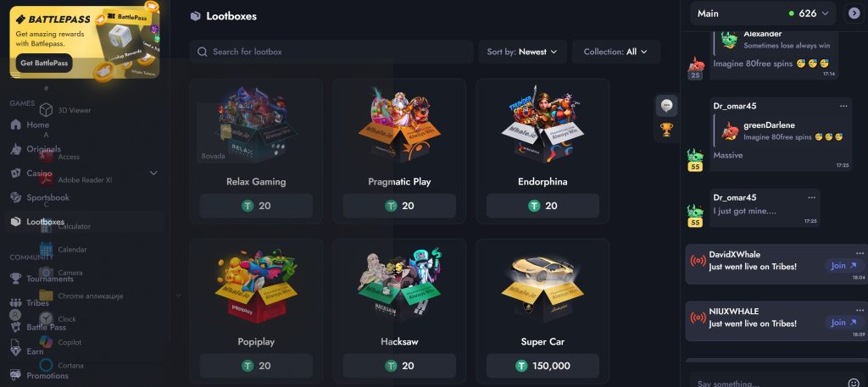
Task: Open the trophy leaderboard icon
Action: coord(666,130)
